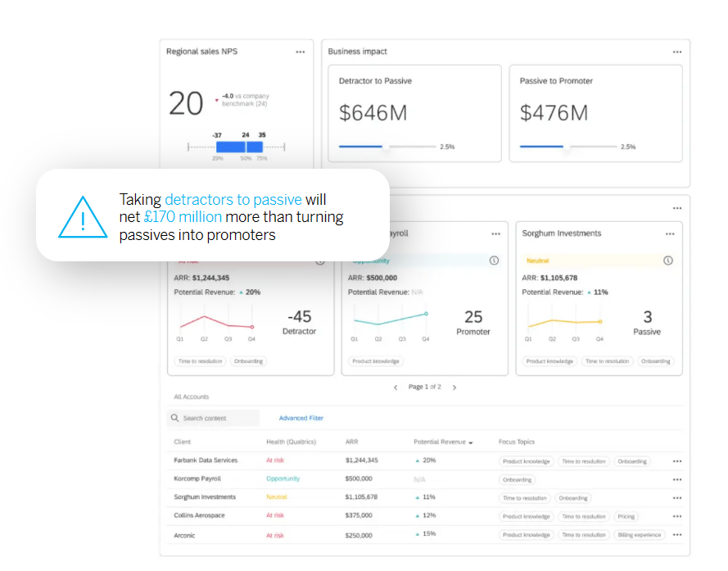Go to previous page of account cards

(x=396, y=387)
